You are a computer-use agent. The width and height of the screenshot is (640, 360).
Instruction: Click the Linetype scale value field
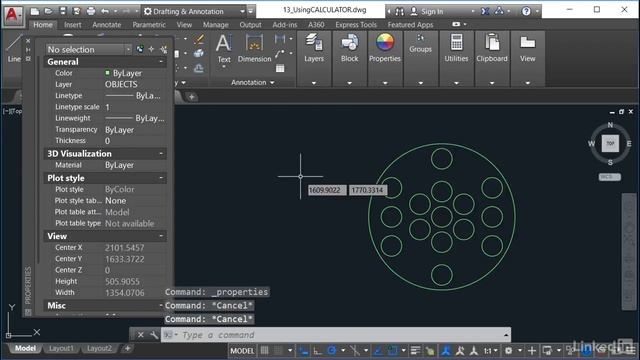click(x=135, y=107)
